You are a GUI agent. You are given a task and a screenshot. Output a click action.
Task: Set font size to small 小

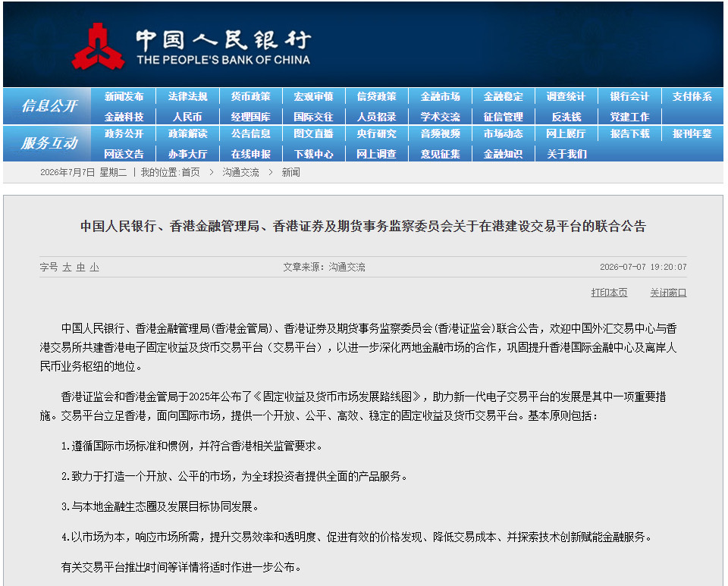pos(94,267)
